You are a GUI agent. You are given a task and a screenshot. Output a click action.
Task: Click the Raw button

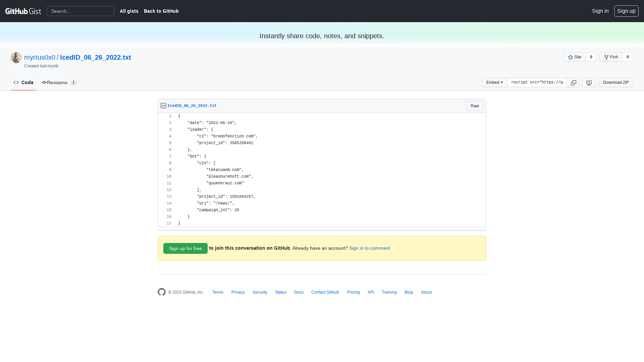(x=474, y=106)
